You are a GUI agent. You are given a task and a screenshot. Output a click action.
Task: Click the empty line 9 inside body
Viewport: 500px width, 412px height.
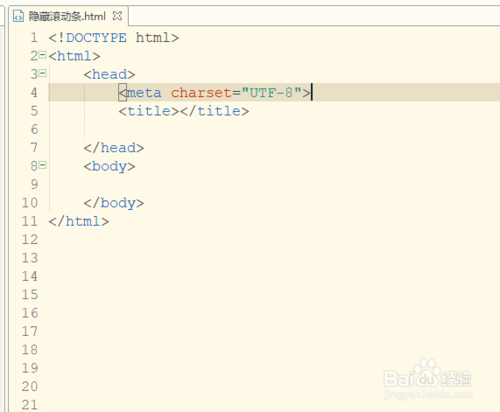tap(273, 184)
